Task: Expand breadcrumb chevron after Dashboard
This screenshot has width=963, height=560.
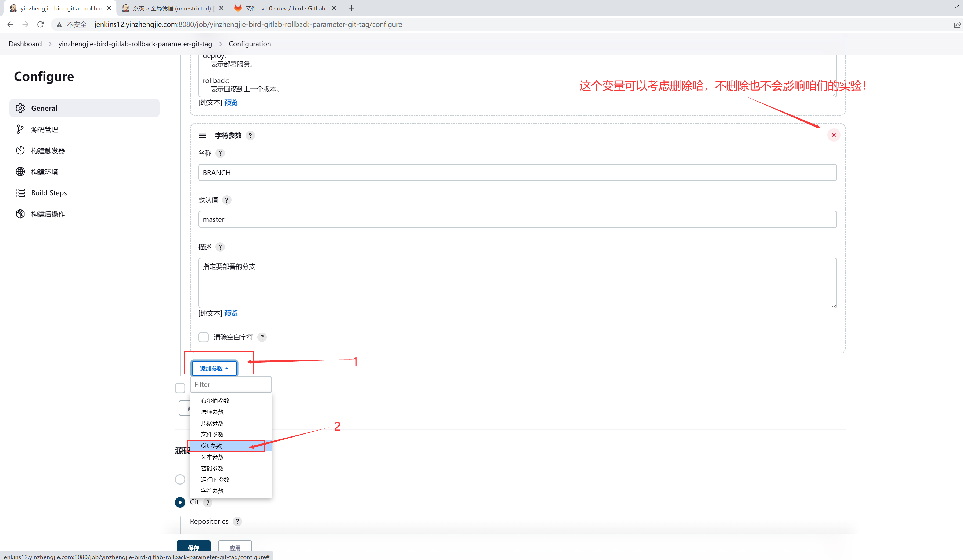Action: (50, 44)
